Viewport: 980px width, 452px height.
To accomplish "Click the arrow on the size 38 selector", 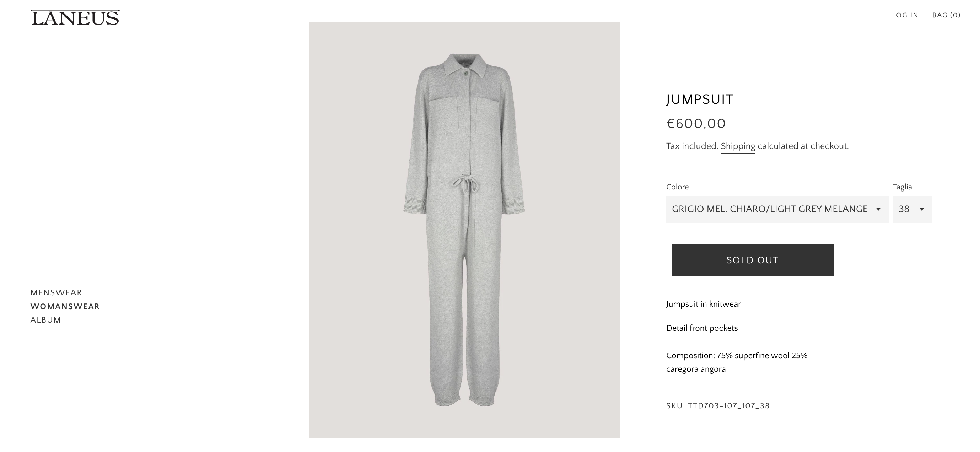I will click(x=921, y=209).
